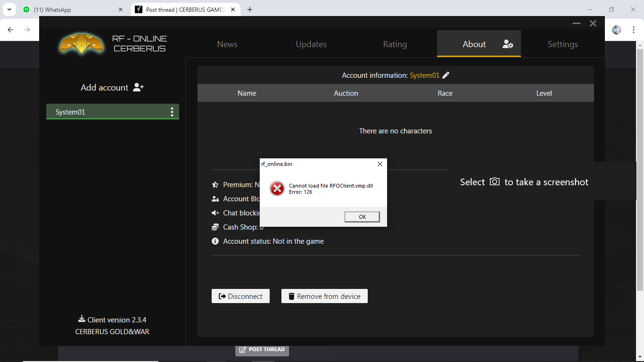The image size is (644, 362).
Task: Click the camera icon in screenshot overlay
Action: click(495, 181)
